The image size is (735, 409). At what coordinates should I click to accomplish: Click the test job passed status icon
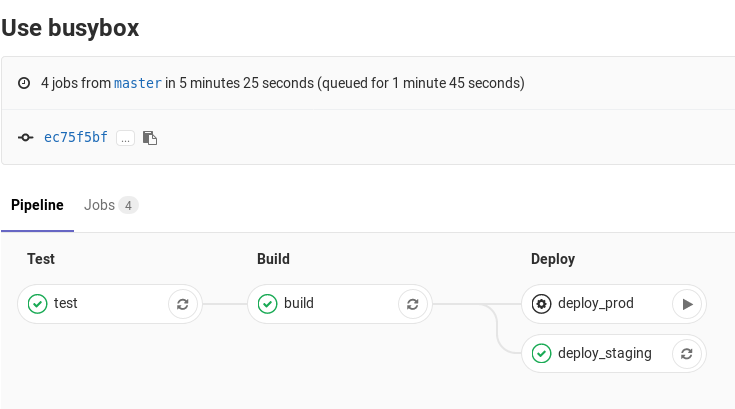[x=38, y=304]
